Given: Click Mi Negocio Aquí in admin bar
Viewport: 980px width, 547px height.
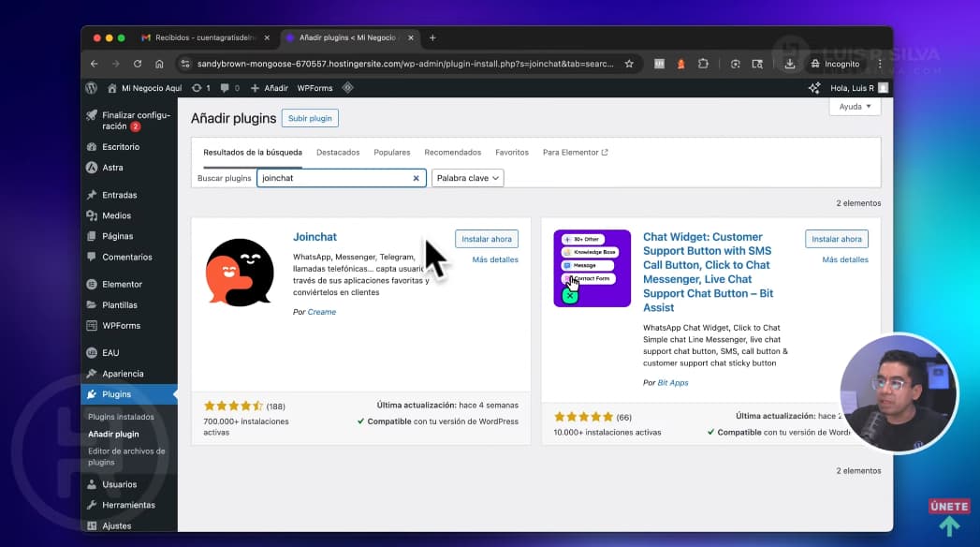Looking at the screenshot, I should coord(144,88).
